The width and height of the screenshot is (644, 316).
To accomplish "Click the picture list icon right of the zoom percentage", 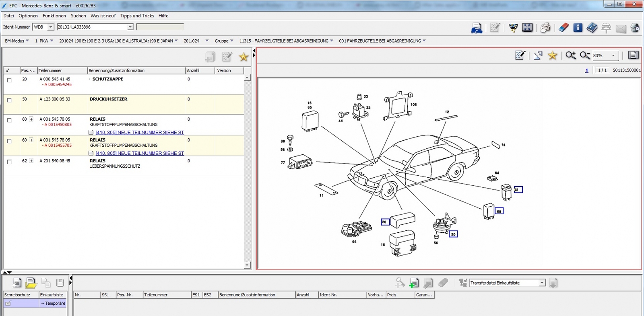I will click(633, 55).
